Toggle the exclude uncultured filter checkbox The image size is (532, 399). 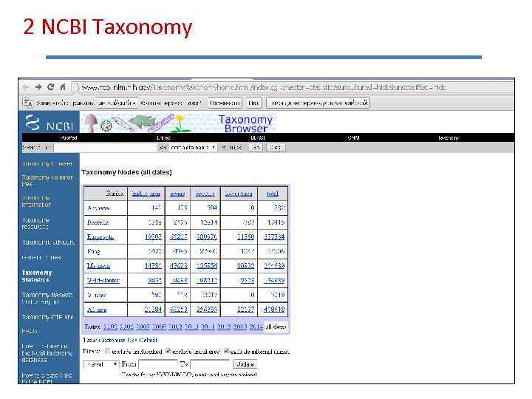pos(168,351)
